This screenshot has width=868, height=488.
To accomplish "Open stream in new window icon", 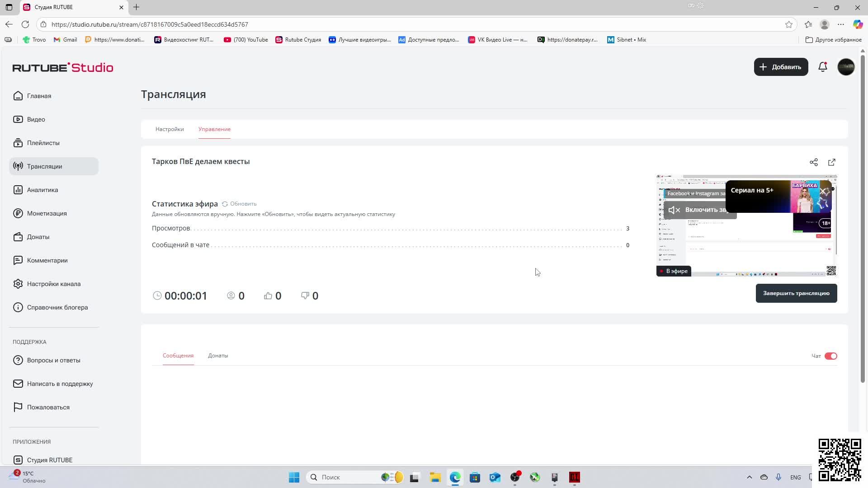I will 832,162.
